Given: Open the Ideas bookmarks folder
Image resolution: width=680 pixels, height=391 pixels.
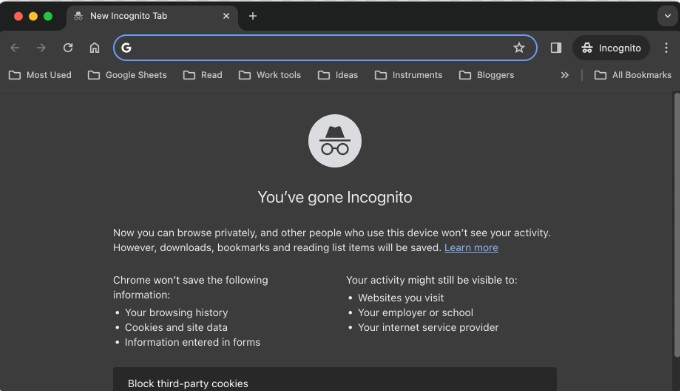Looking at the screenshot, I should (338, 75).
